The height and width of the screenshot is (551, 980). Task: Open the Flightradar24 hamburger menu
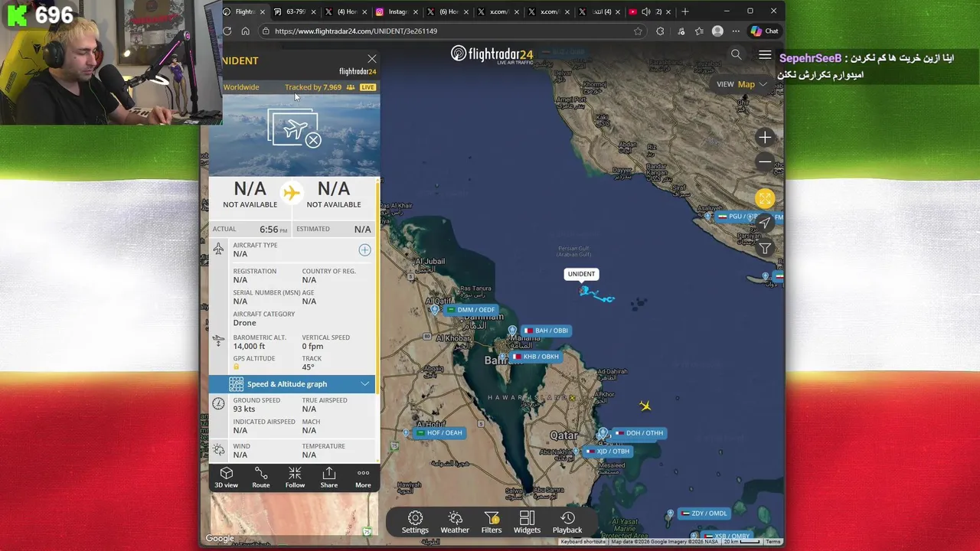click(765, 54)
